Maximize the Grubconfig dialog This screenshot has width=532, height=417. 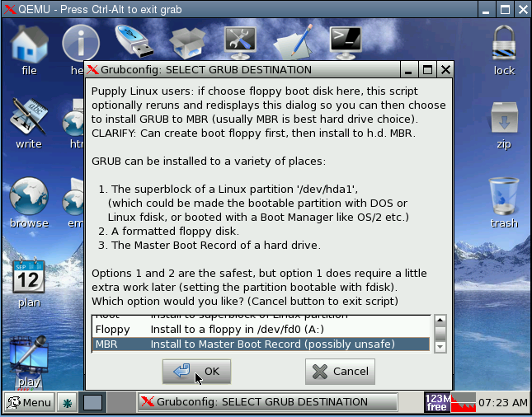(x=427, y=70)
